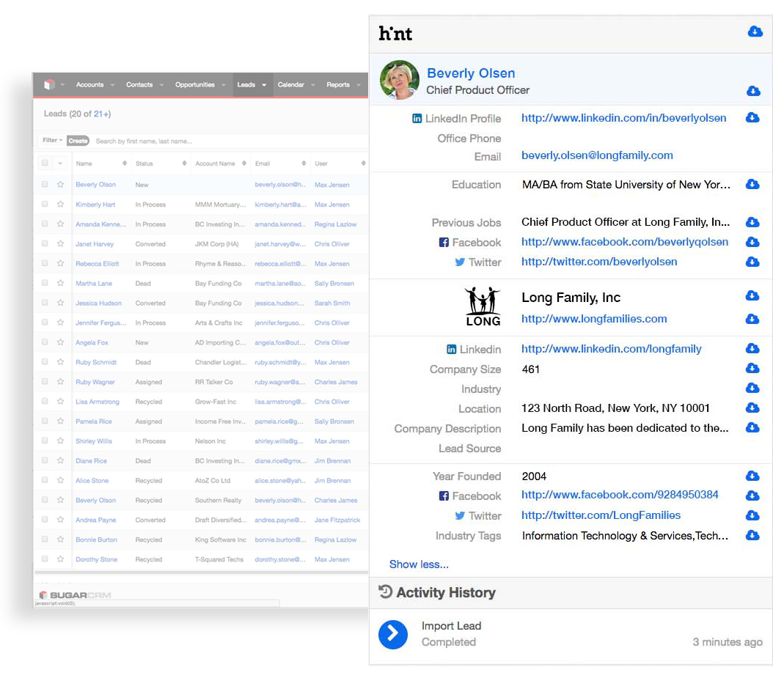The height and width of the screenshot is (700, 773).
Task: Open the Contacts menu dropdown arrow
Action: [161, 85]
